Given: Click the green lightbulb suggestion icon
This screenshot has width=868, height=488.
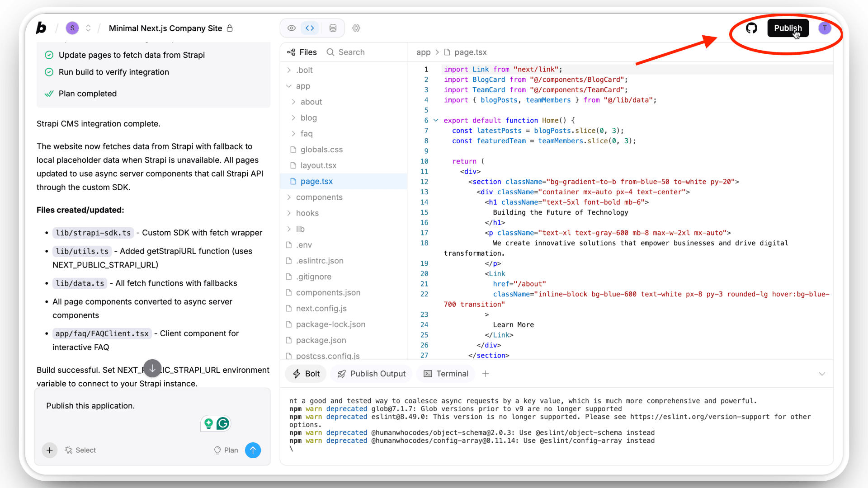Looking at the screenshot, I should [208, 423].
